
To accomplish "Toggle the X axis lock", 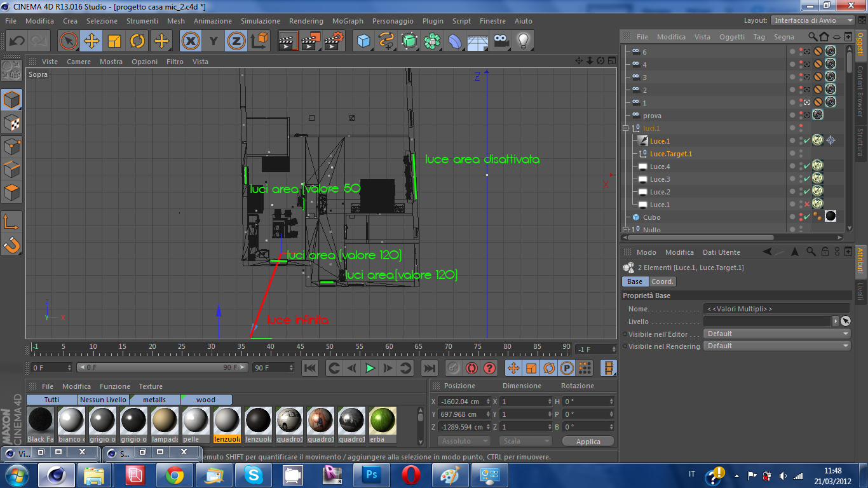I will [x=190, y=42].
